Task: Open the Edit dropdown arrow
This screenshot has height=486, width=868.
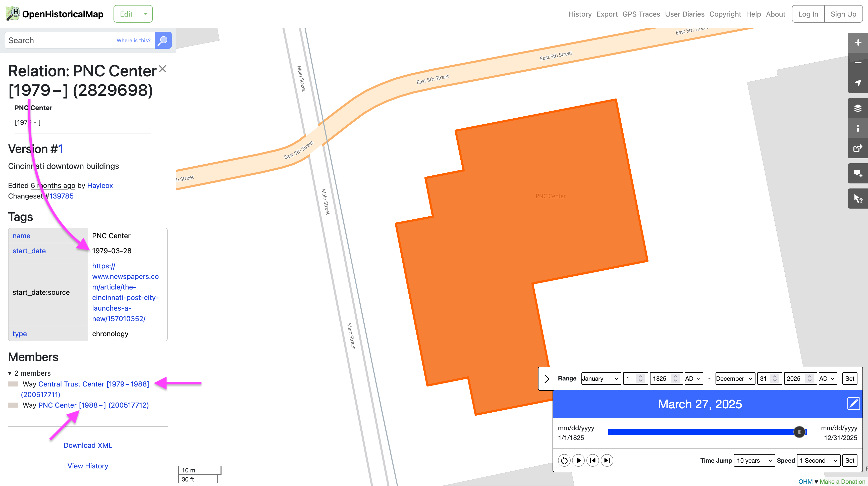Action: tap(146, 14)
